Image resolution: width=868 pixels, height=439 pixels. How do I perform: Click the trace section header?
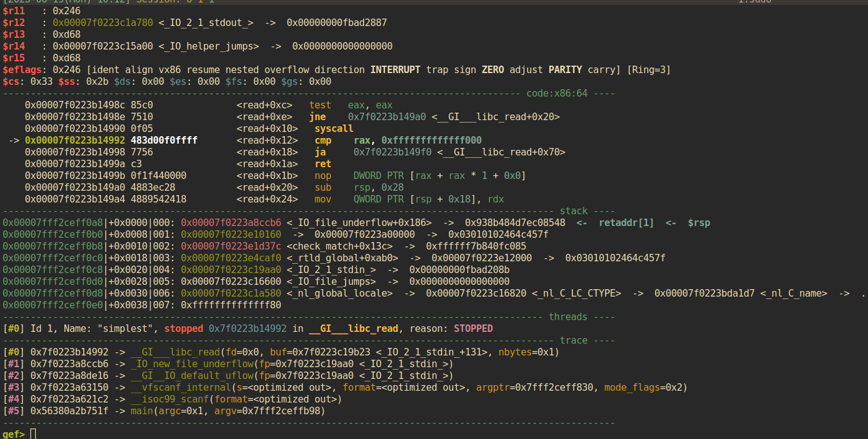point(573,341)
